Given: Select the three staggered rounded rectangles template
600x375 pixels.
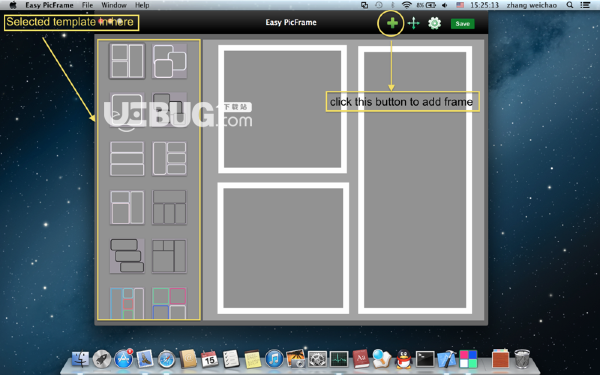Looking at the screenshot, I should coord(127,256).
